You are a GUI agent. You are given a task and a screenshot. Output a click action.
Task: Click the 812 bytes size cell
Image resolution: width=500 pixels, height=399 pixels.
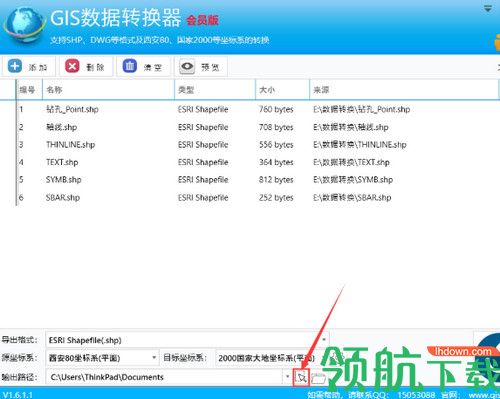pos(276,180)
